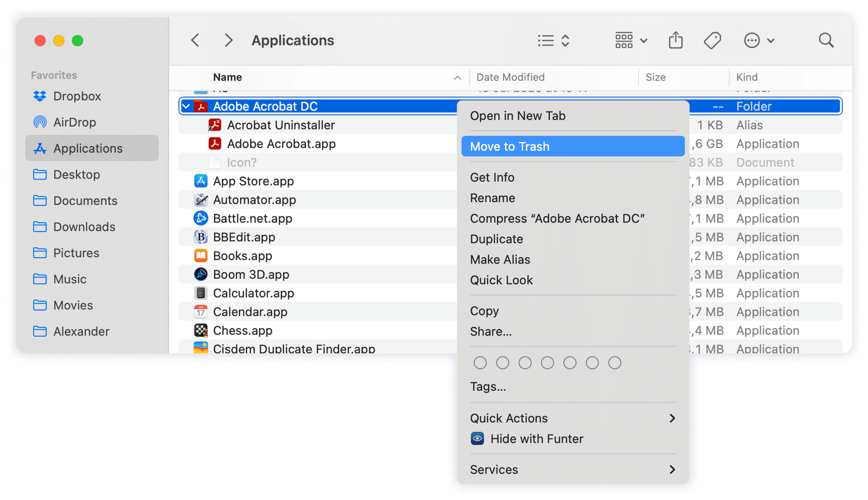
Task: Expand the Services submenu
Action: tap(494, 469)
